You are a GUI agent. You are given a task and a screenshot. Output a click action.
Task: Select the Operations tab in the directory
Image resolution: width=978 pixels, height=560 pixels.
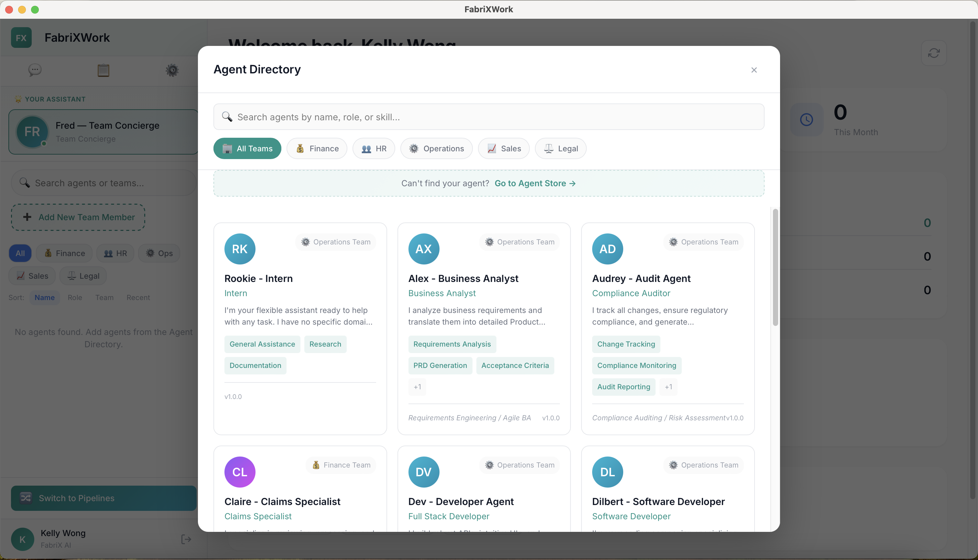(x=436, y=148)
